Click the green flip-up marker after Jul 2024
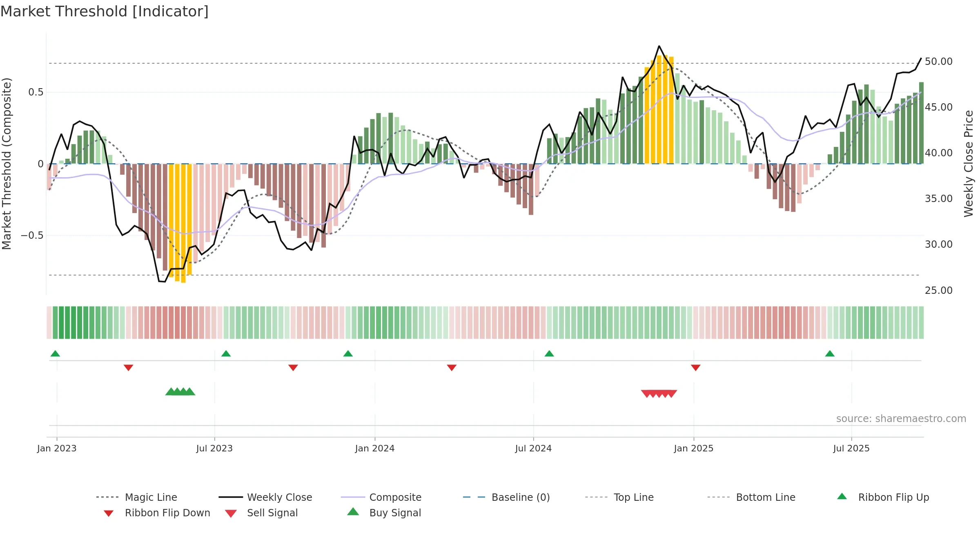The height and width of the screenshot is (551, 980). coord(549,353)
